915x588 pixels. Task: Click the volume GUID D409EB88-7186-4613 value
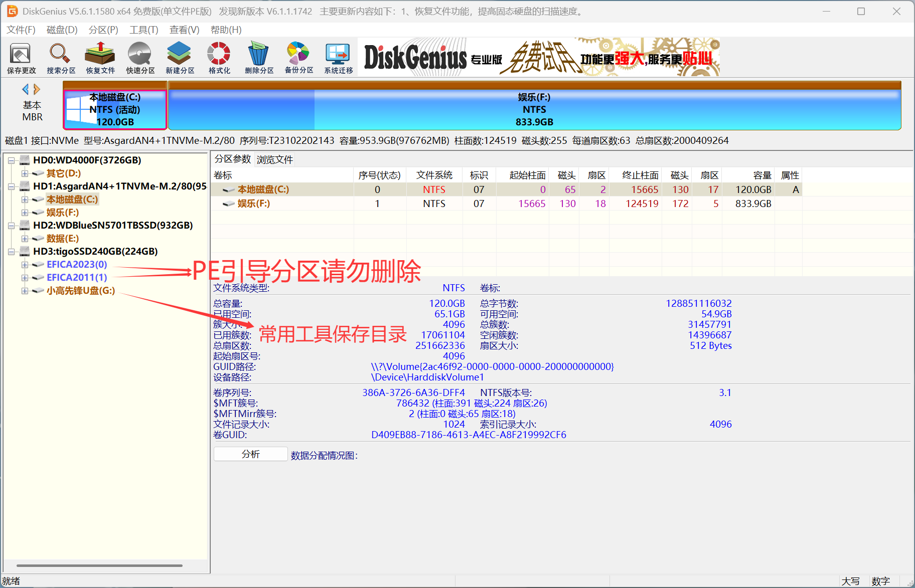click(x=469, y=435)
